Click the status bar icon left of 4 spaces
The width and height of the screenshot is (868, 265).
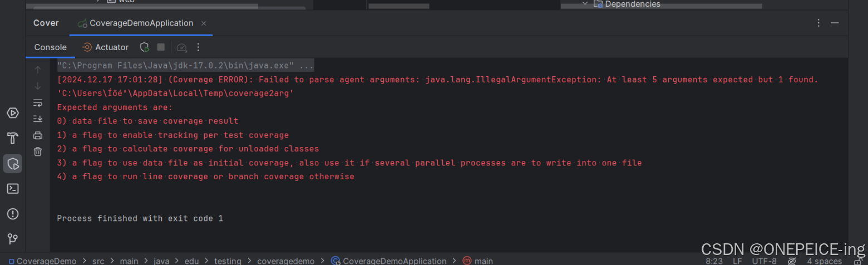click(792, 261)
